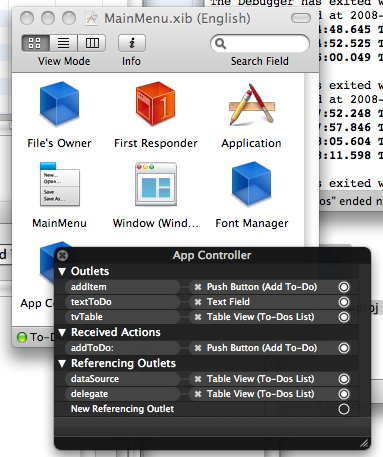Click the delegate connection circle

344,394
